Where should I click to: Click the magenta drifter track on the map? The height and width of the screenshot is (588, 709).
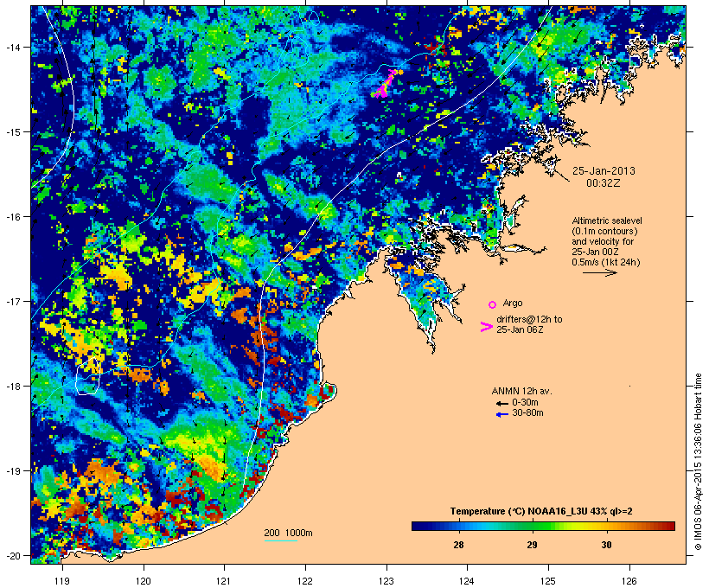pyautogui.click(x=385, y=84)
